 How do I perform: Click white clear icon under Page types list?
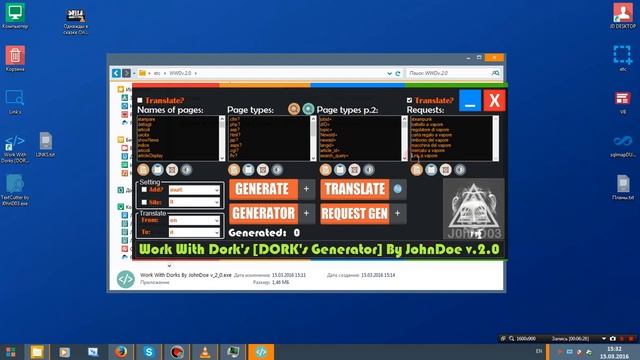click(x=263, y=169)
